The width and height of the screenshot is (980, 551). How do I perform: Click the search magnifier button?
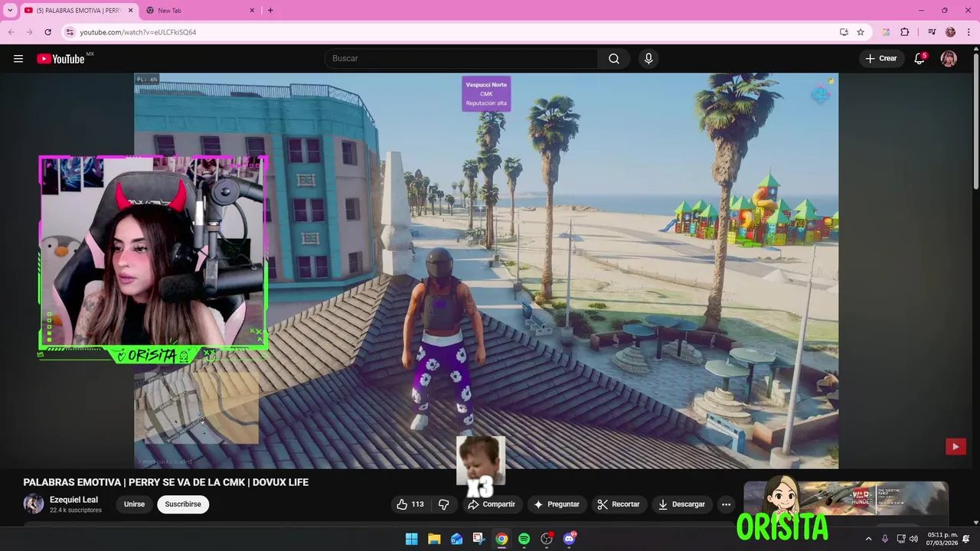[x=614, y=59]
